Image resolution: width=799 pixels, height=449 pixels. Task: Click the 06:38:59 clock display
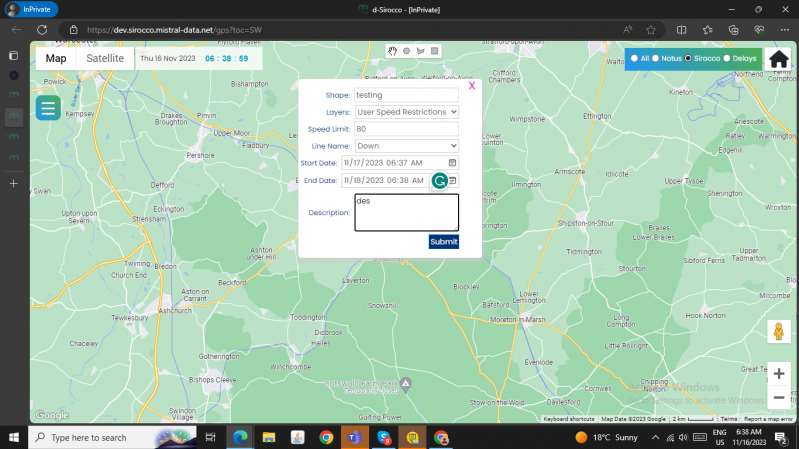[x=227, y=59]
